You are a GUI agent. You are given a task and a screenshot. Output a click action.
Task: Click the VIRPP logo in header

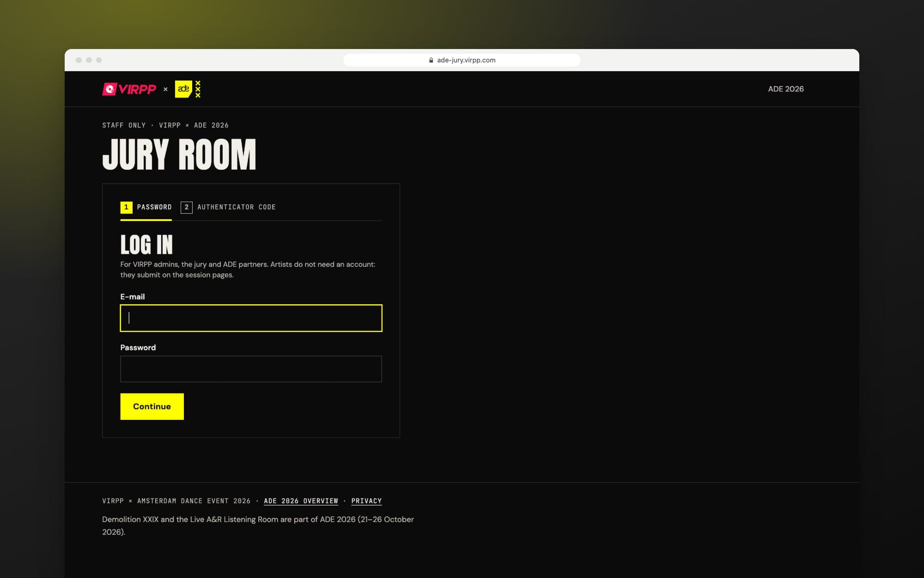click(129, 89)
